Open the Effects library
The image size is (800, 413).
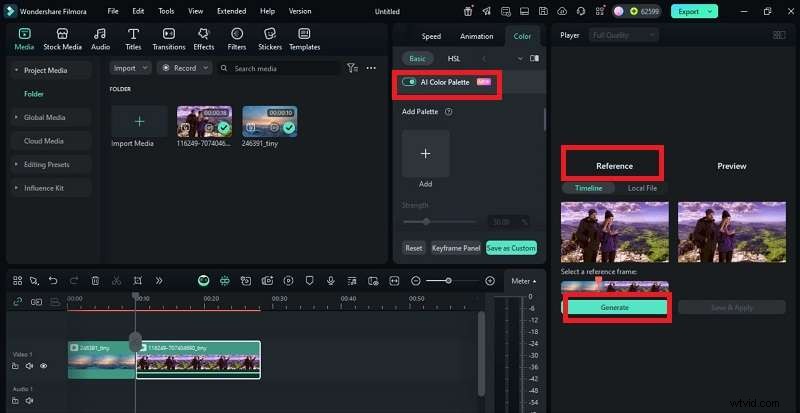pyautogui.click(x=204, y=39)
